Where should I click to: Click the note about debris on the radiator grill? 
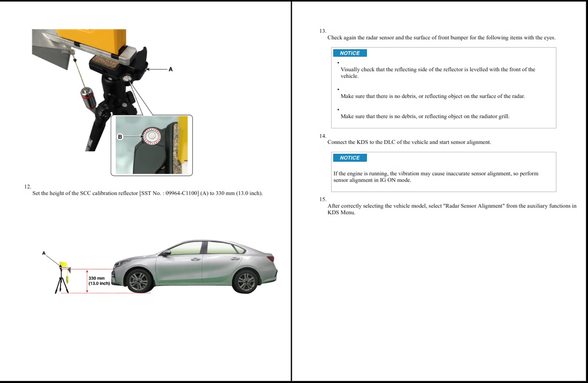click(425, 116)
